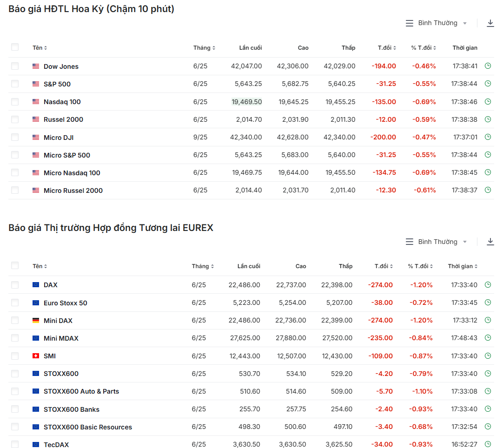This screenshot has height=448, width=503.
Task: Click the clock icon in Mini MDAX row
Action: coord(488,338)
